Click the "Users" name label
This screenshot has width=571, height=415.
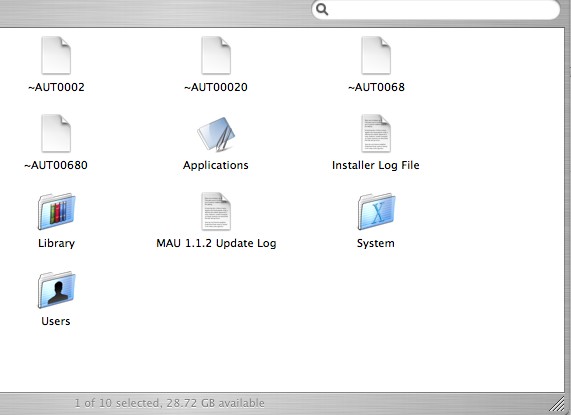56,321
